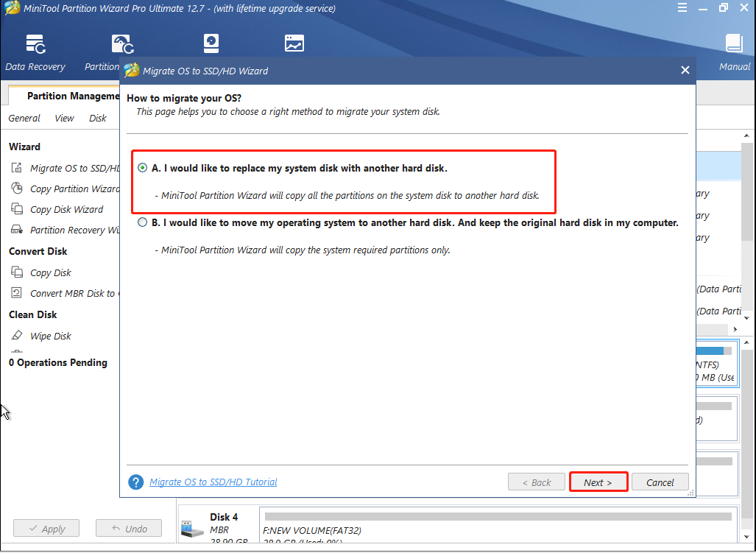Open the hamburger menu in title bar
The width and height of the screenshot is (756, 553).
pyautogui.click(x=682, y=8)
